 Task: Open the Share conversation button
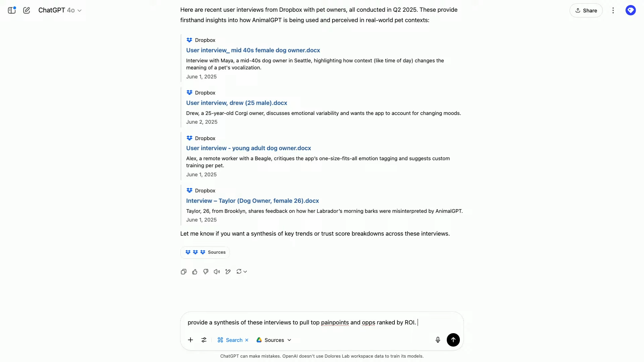click(586, 10)
